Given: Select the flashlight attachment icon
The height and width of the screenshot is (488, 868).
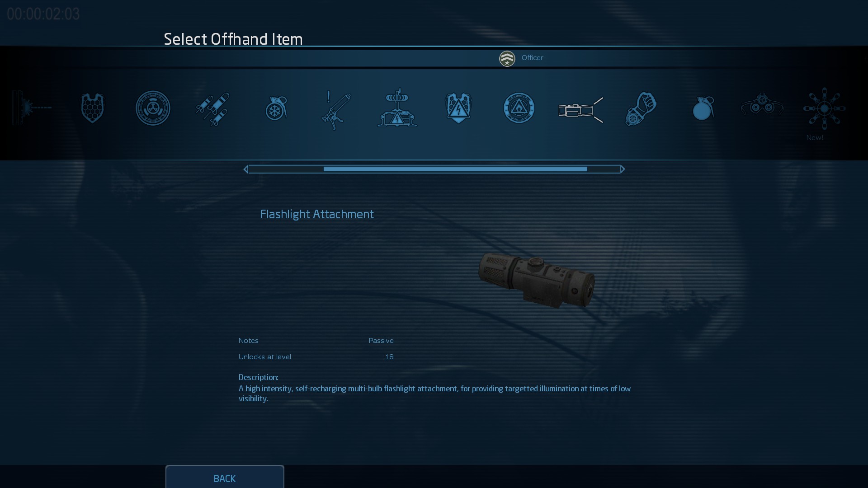Looking at the screenshot, I should click(x=581, y=110).
